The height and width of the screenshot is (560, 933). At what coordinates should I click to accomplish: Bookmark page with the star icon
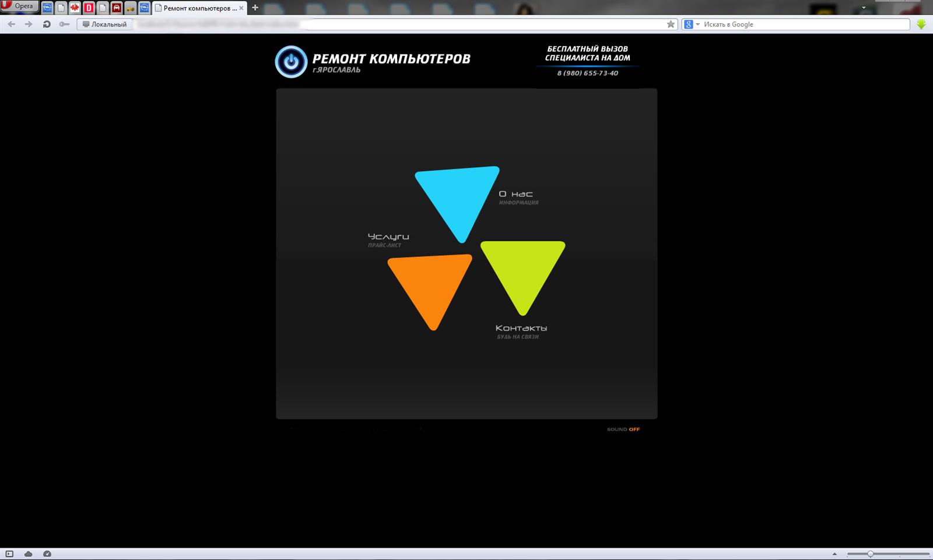click(x=671, y=24)
